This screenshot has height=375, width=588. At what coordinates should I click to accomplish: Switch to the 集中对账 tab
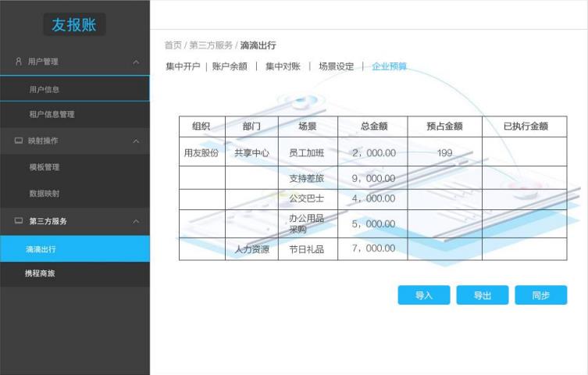(283, 66)
